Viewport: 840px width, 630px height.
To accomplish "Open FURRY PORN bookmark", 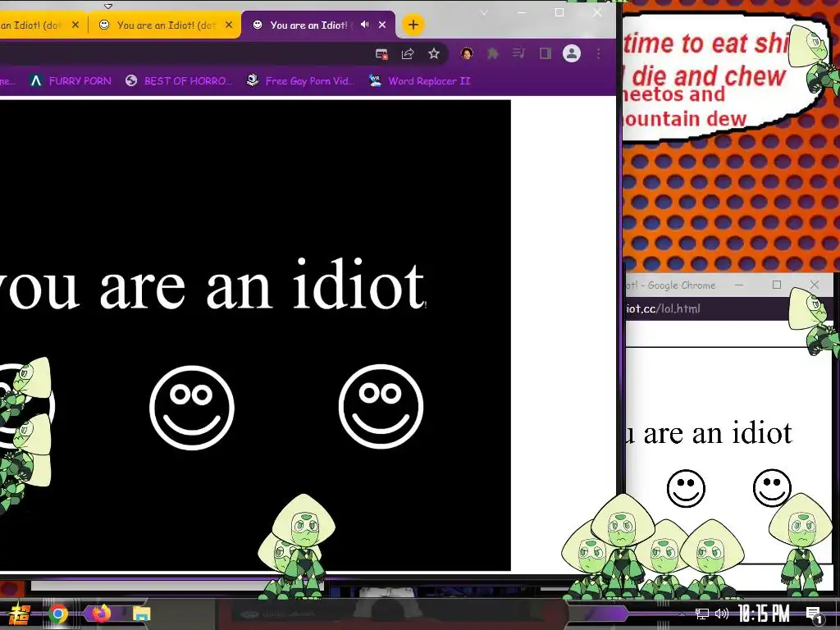I will point(71,81).
